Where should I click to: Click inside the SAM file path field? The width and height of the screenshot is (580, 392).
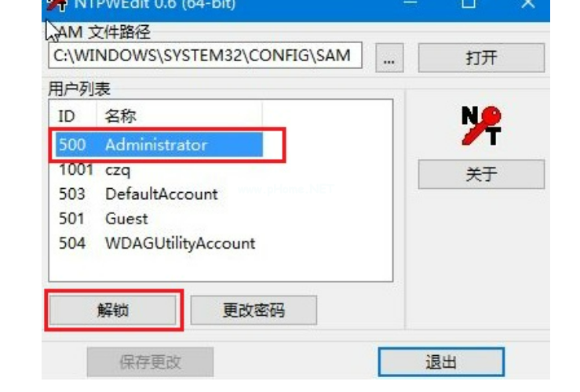[x=205, y=56]
